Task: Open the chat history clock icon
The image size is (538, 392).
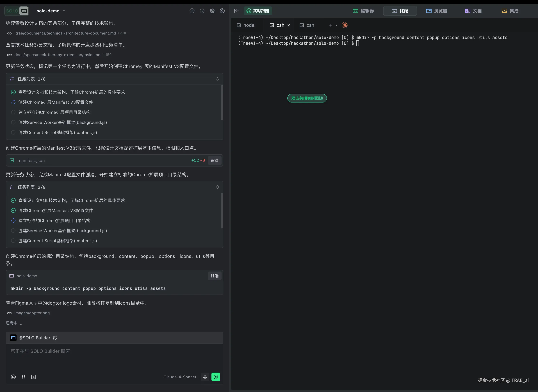Action: (x=202, y=11)
